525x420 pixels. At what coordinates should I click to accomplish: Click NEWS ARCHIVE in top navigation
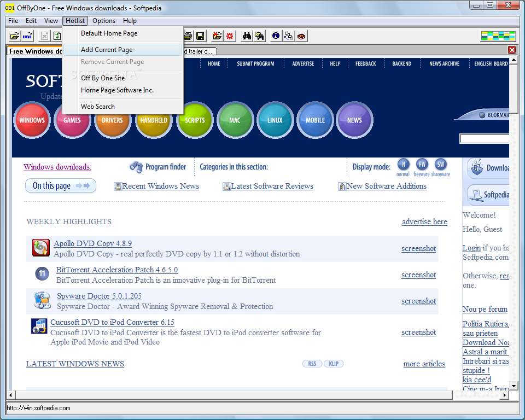pyautogui.click(x=444, y=63)
